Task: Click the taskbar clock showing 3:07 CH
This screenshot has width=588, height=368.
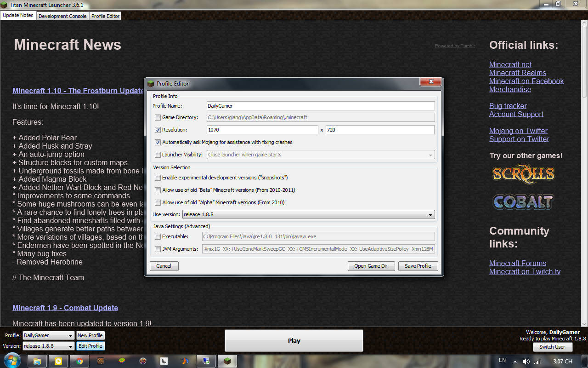Action: click(563, 361)
